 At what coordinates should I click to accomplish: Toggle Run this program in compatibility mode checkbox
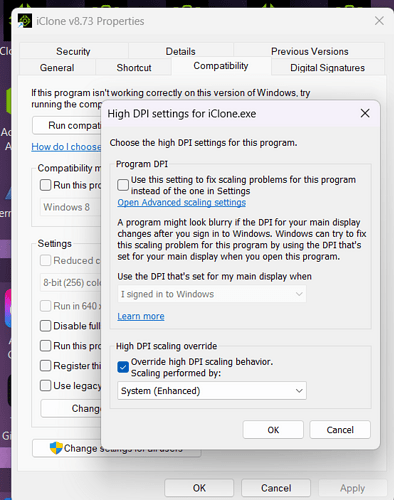[45, 185]
